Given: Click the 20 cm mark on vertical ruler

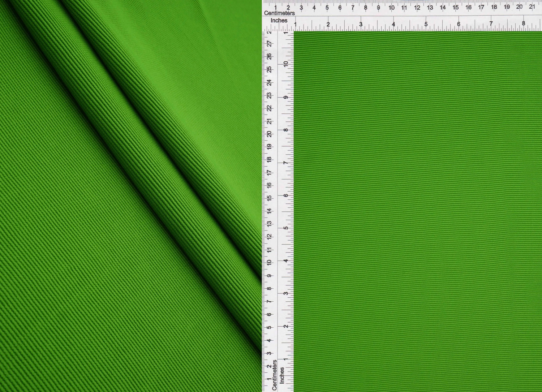Looking at the screenshot, I should [269, 134].
